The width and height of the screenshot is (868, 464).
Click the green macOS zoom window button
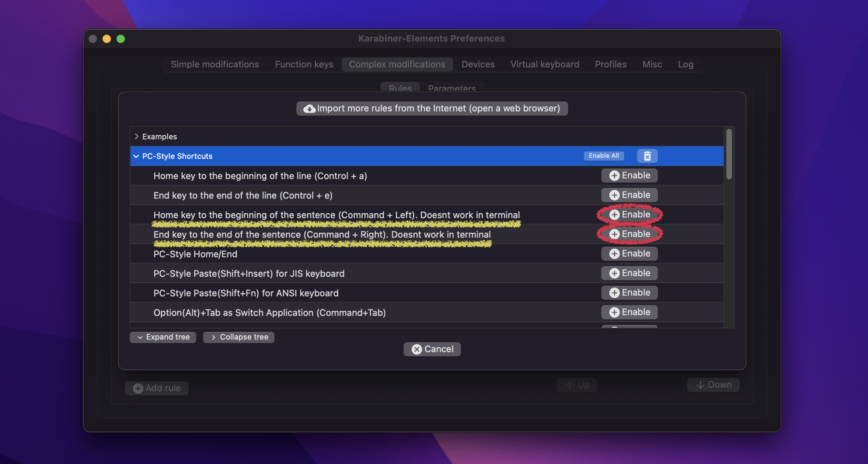(121, 39)
